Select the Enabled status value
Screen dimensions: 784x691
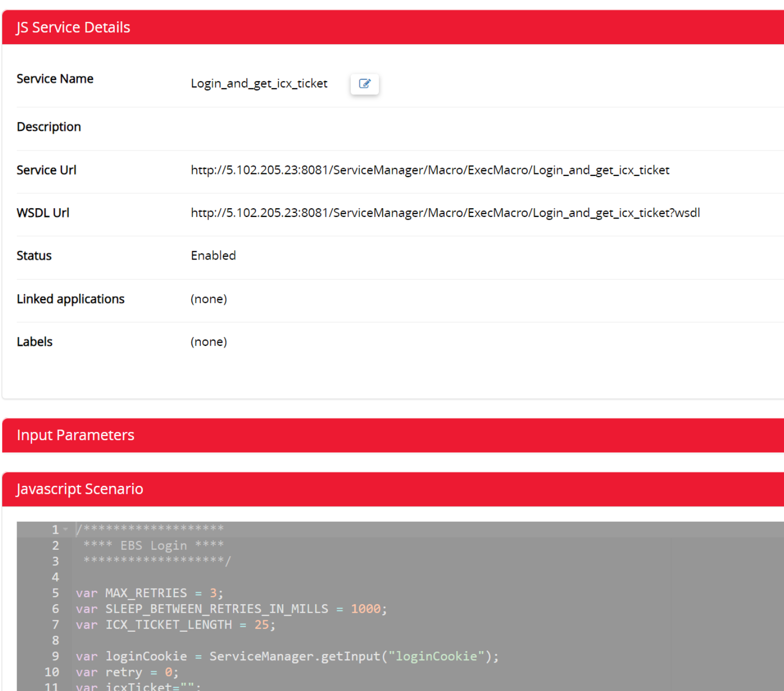coord(213,255)
